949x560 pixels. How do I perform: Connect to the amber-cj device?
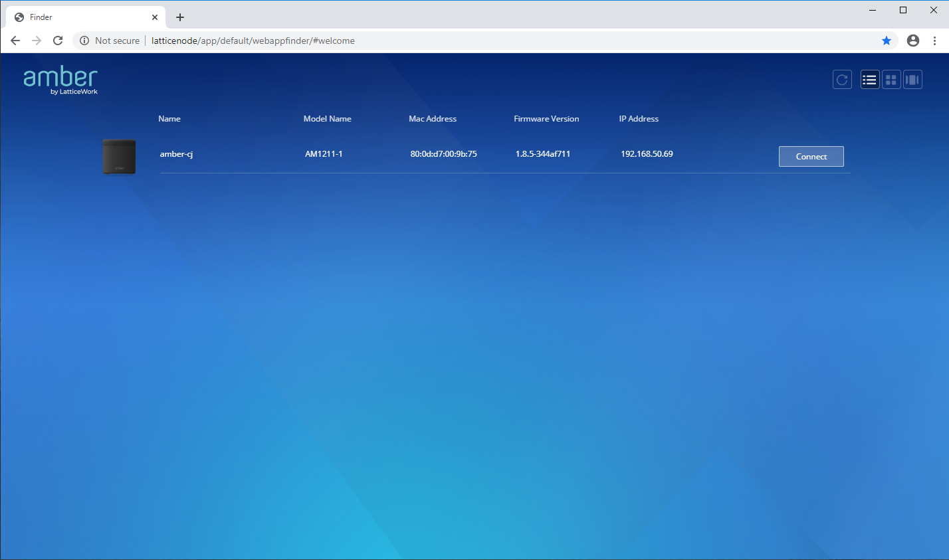click(811, 157)
